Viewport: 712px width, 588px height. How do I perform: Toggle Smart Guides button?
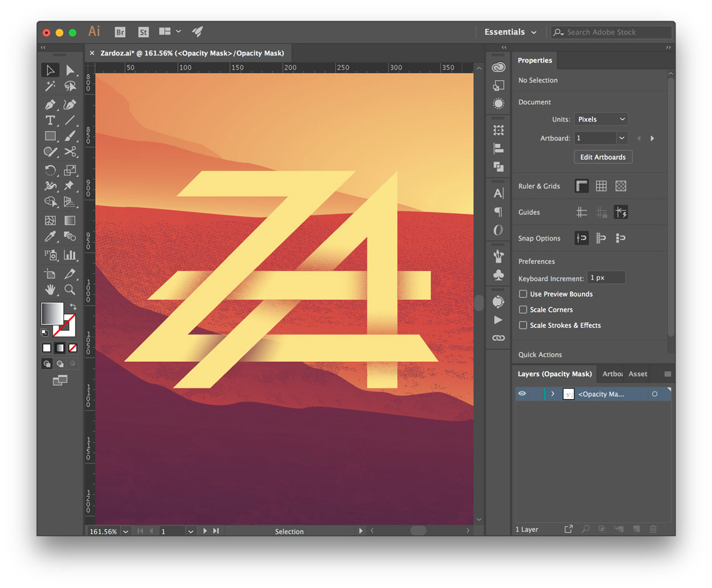click(621, 212)
